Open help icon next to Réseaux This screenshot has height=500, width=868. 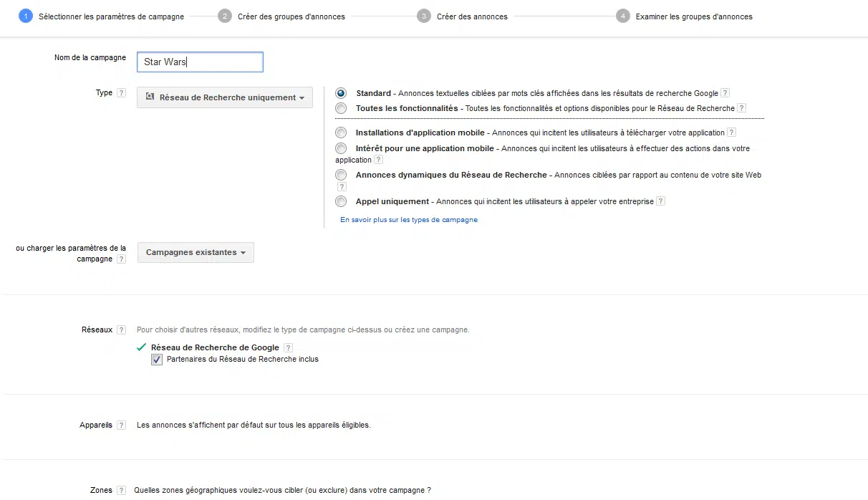121,330
